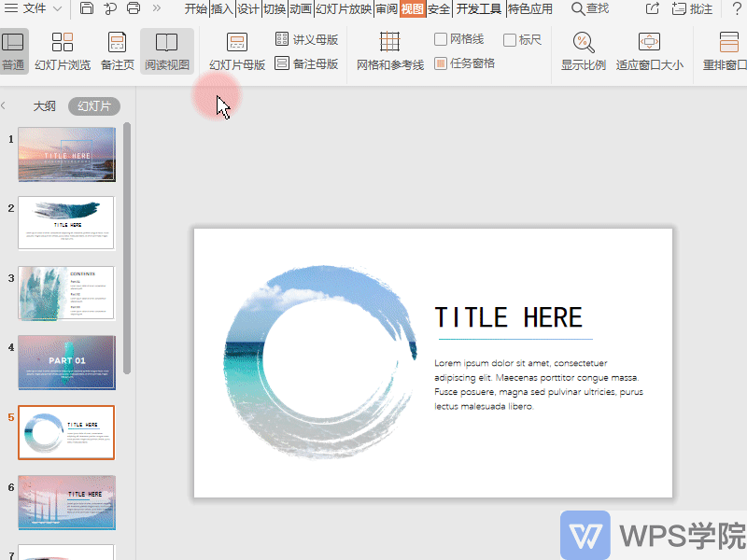Open the File menu (文件)
This screenshot has height=560, width=747.
(x=34, y=8)
